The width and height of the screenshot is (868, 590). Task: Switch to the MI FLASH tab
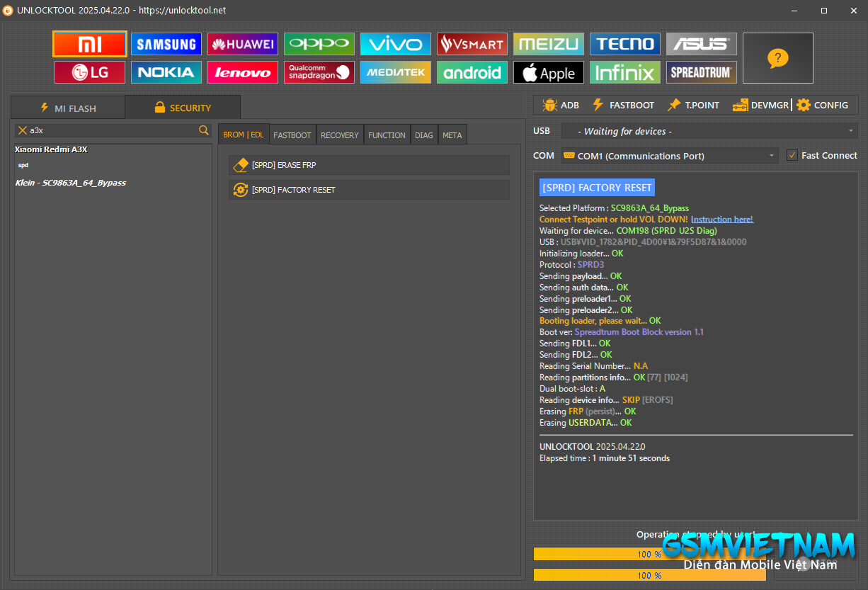tap(68, 108)
